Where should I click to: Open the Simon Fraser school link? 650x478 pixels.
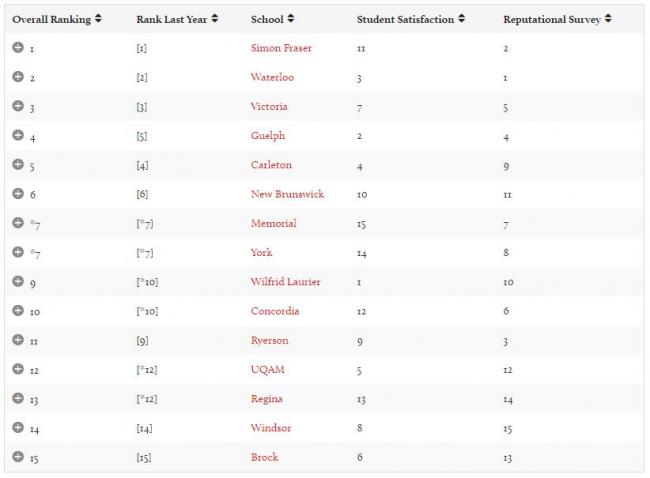tap(280, 48)
